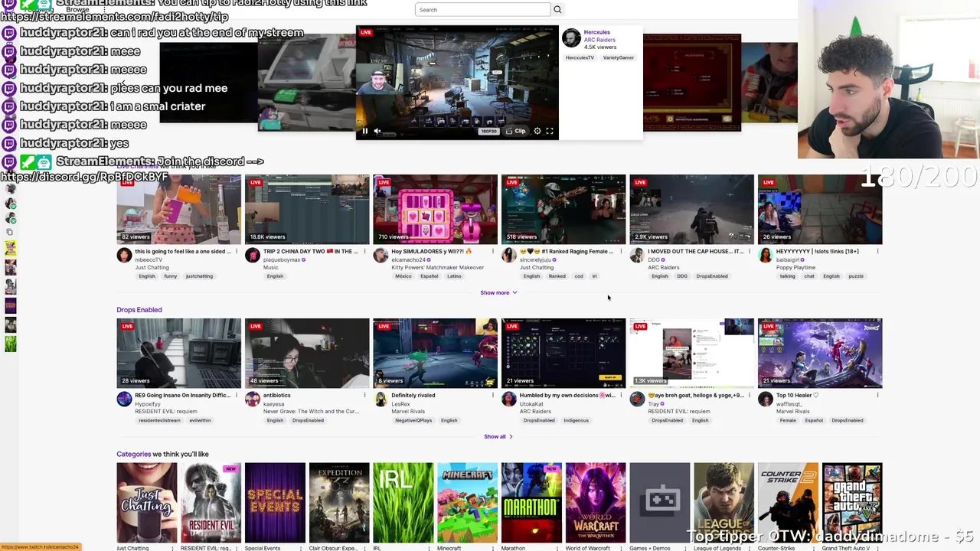This screenshot has width=980, height=551.
Task: Open 'Definitely rivaled' stream title
Action: click(413, 396)
